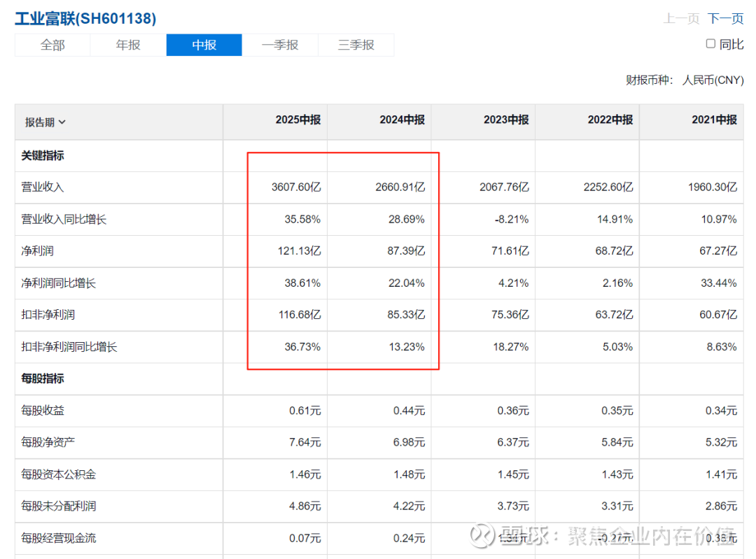Select the 每股资本公积金 row label
756x559 pixels.
point(58,474)
